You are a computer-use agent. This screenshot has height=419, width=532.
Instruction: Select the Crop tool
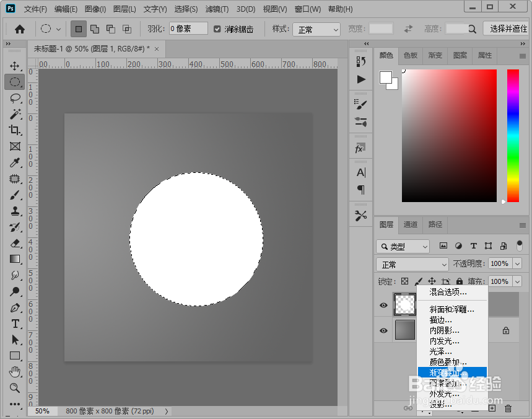click(15, 130)
